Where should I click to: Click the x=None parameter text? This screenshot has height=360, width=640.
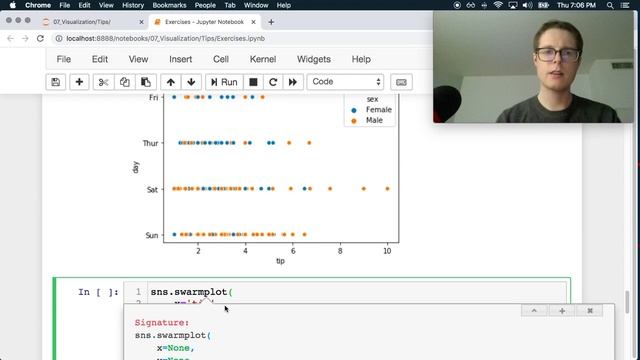coord(176,348)
